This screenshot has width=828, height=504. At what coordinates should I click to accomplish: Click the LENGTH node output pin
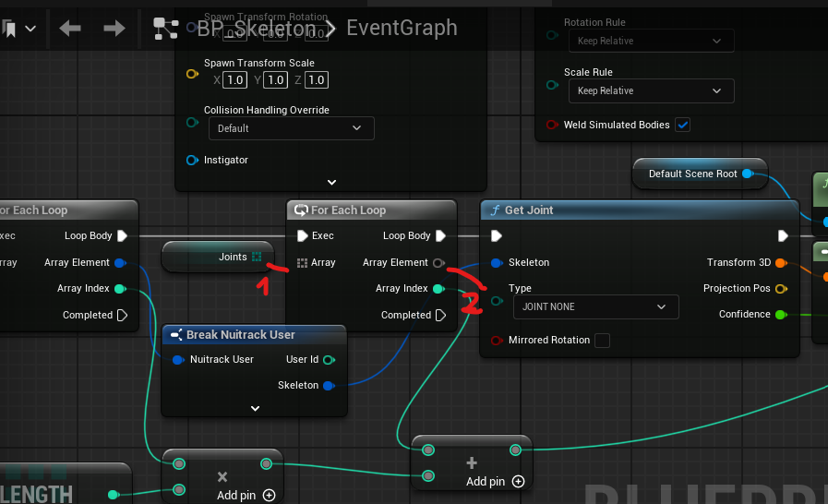[x=113, y=495]
